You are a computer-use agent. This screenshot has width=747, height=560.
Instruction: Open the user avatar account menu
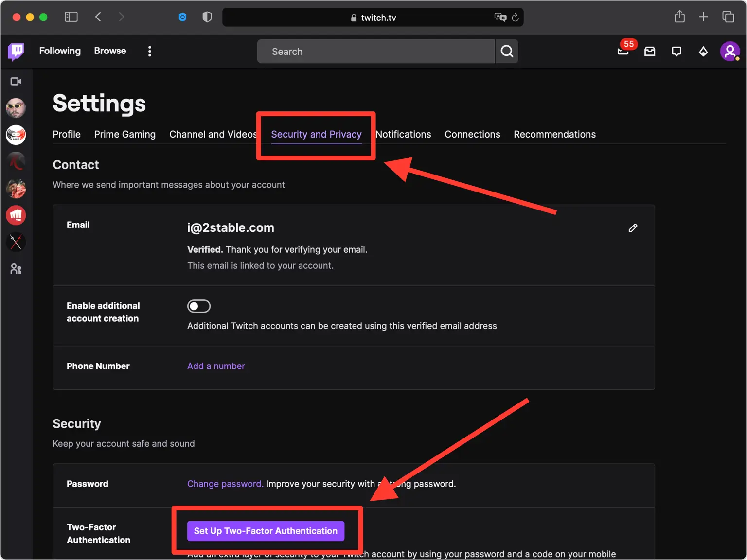point(730,51)
